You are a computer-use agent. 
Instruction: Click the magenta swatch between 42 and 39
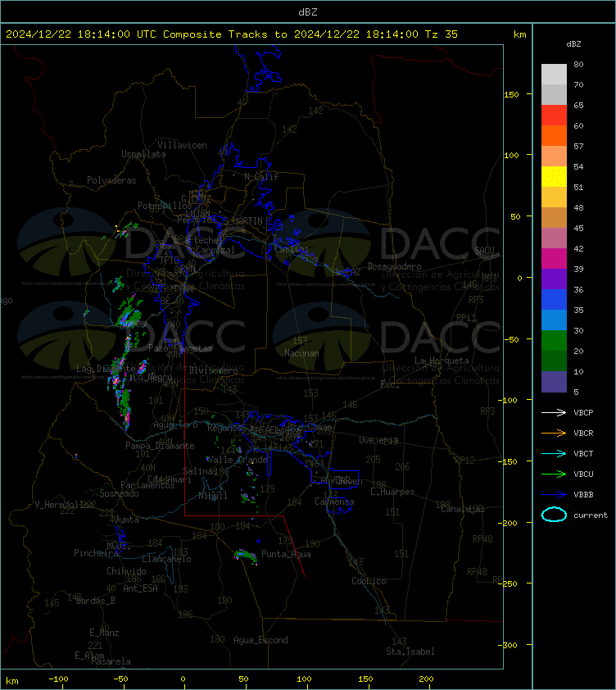point(554,259)
